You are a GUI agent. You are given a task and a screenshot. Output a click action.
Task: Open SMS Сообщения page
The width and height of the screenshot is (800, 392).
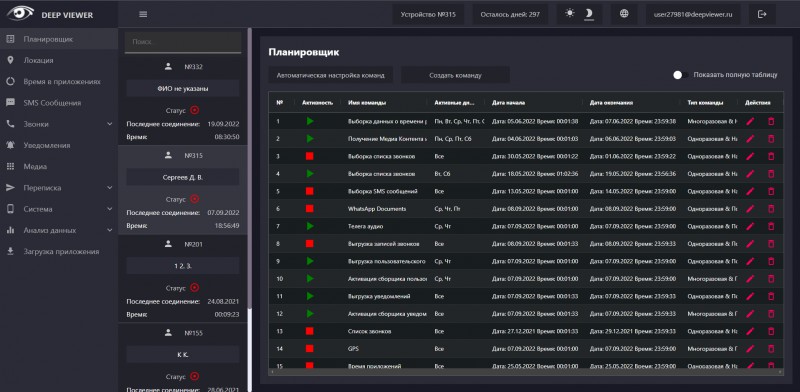(59, 103)
